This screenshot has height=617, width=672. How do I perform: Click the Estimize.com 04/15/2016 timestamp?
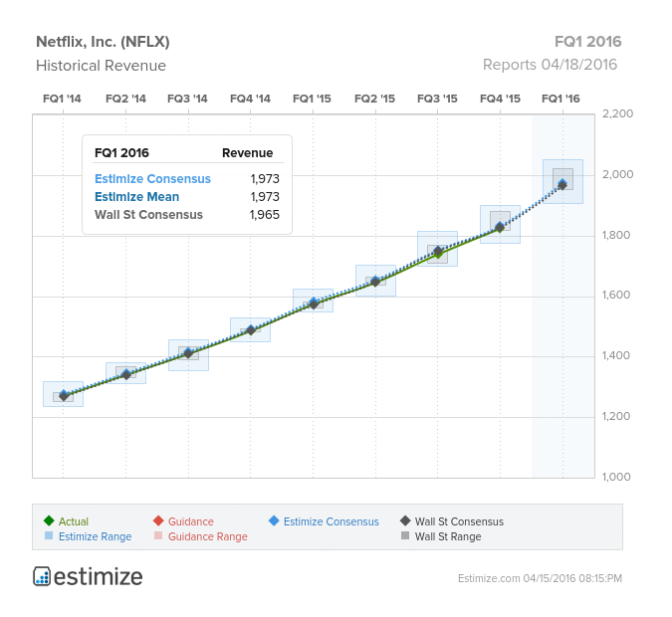[540, 578]
